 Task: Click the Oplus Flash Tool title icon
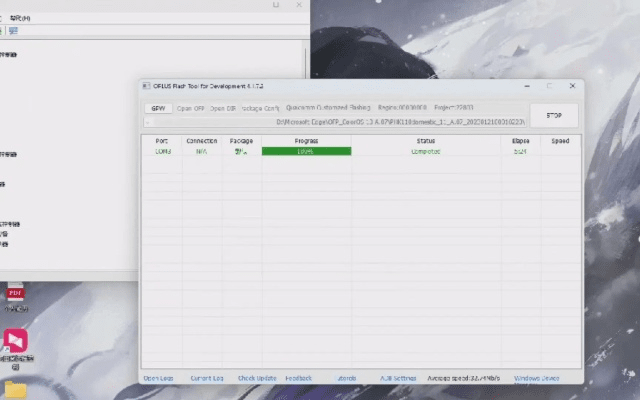pyautogui.click(x=146, y=87)
